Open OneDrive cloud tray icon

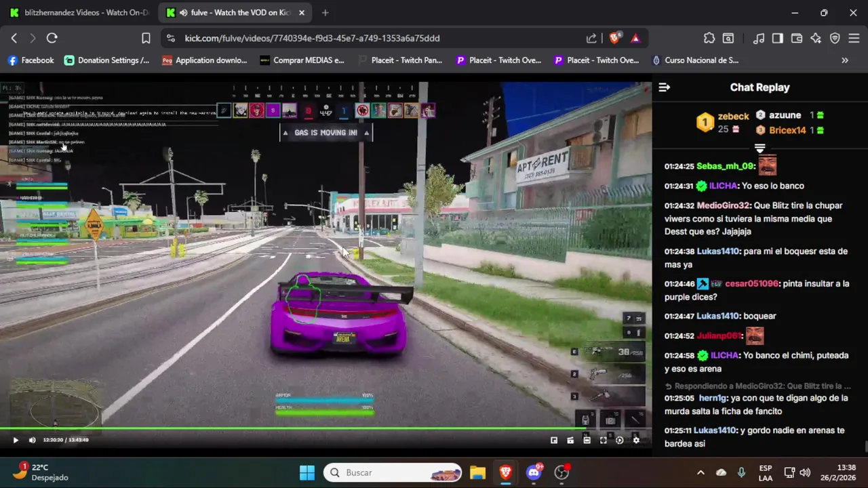721,472
